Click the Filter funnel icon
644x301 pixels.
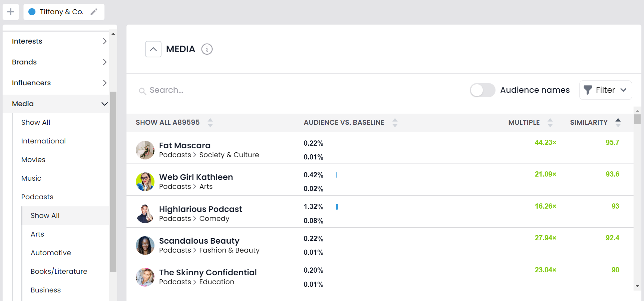click(x=588, y=90)
